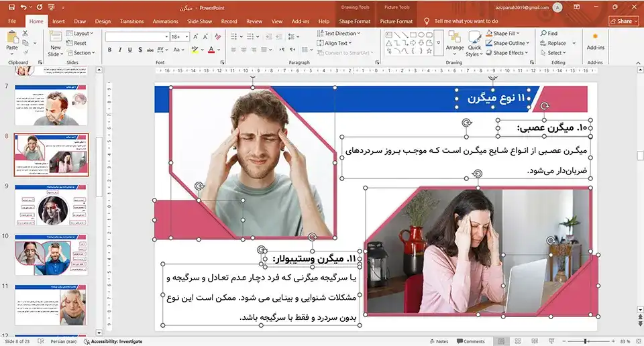The height and width of the screenshot is (346, 644).
Task: Switch to the Design tab
Action: 103,21
